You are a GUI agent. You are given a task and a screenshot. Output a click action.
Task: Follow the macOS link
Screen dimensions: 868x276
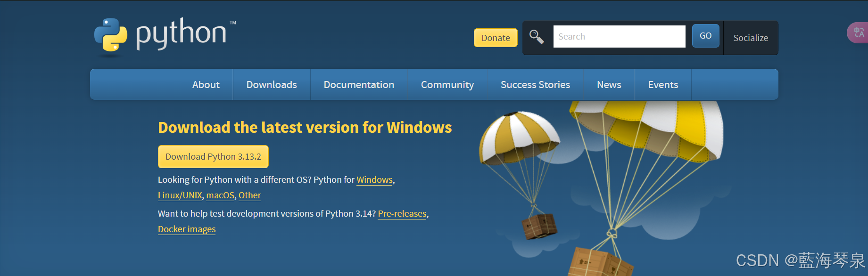pos(220,195)
